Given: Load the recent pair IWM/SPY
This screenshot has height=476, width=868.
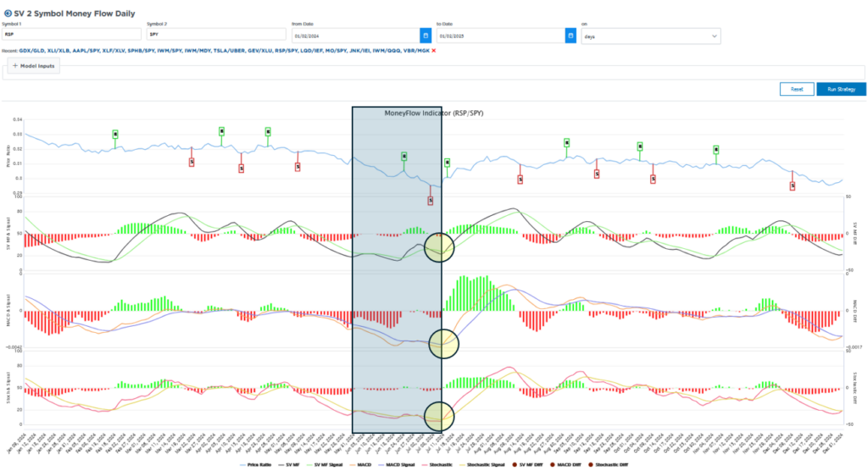Looking at the screenshot, I should click(170, 50).
